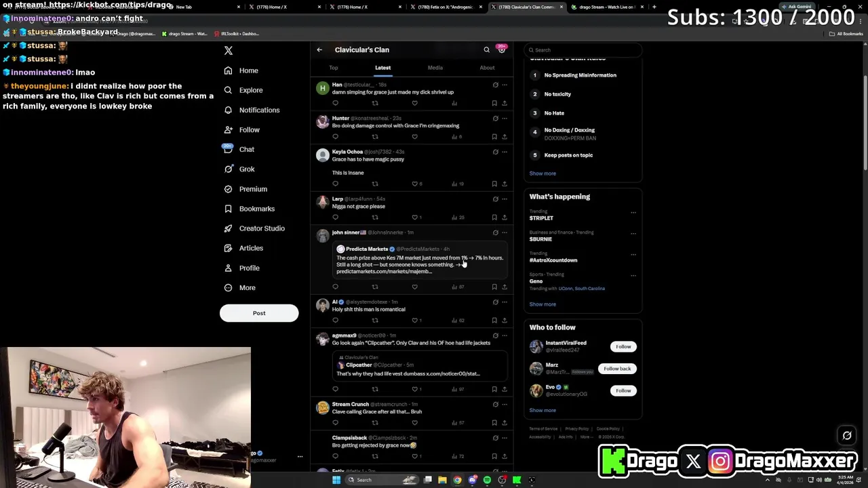Open more options on Hunter's post
Screen dimensions: 868x488
point(505,118)
